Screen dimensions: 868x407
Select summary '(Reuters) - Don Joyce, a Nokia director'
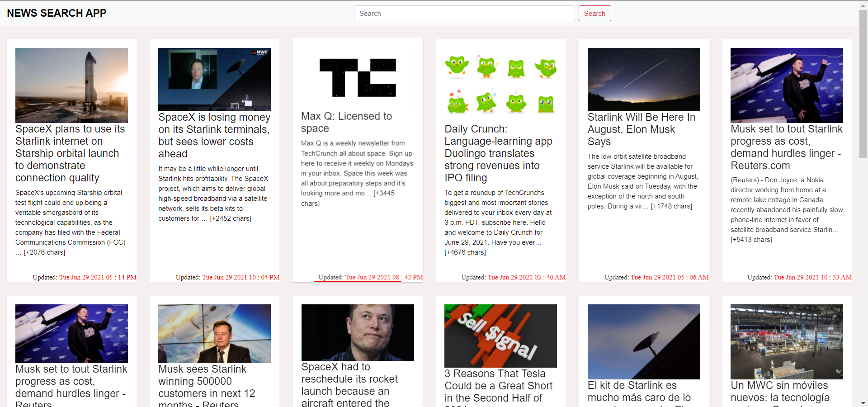(x=787, y=210)
